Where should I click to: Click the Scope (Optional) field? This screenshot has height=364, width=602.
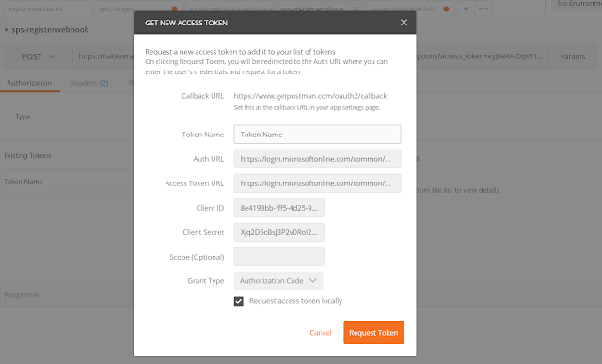point(278,257)
